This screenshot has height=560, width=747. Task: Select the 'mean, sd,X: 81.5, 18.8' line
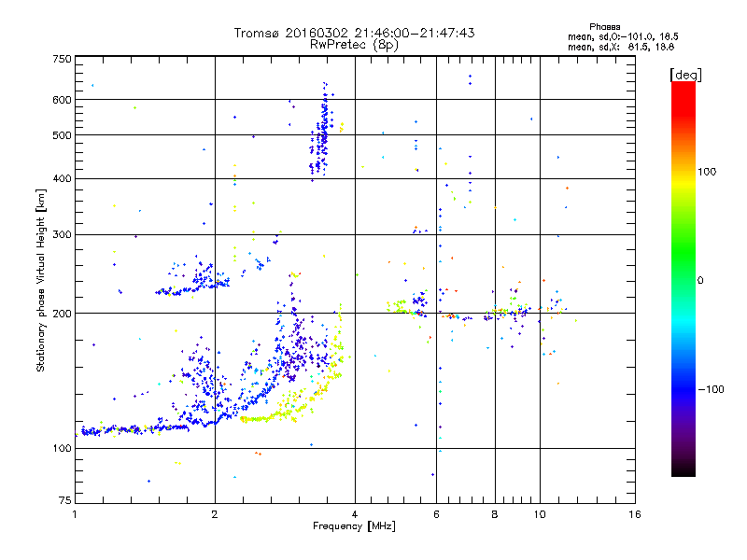621,47
